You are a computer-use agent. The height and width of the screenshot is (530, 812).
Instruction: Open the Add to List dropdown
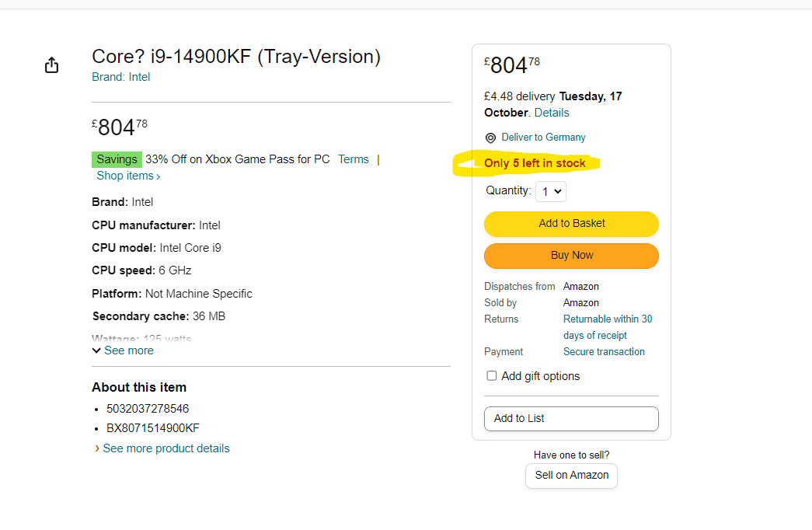(x=571, y=418)
